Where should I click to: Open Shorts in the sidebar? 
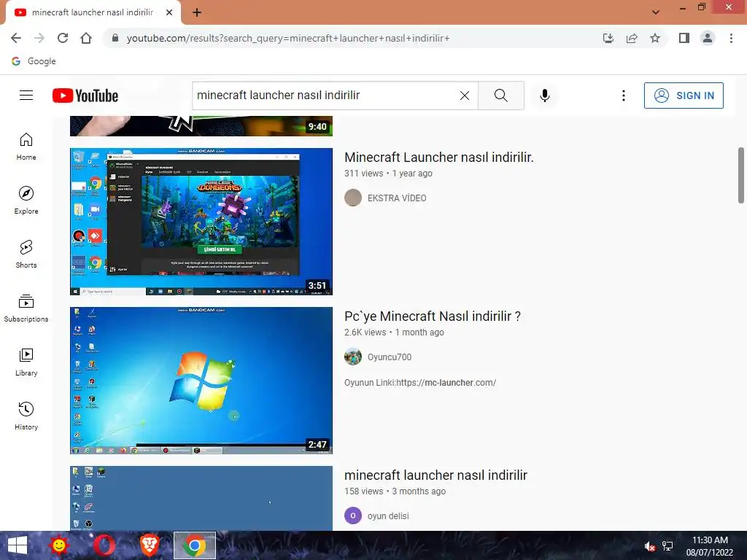(26, 254)
